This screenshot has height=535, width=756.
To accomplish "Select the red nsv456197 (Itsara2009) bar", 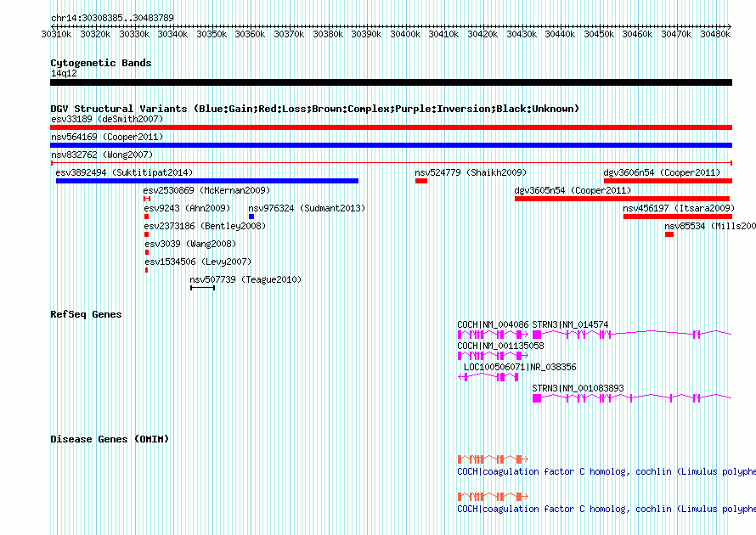I will click(677, 217).
